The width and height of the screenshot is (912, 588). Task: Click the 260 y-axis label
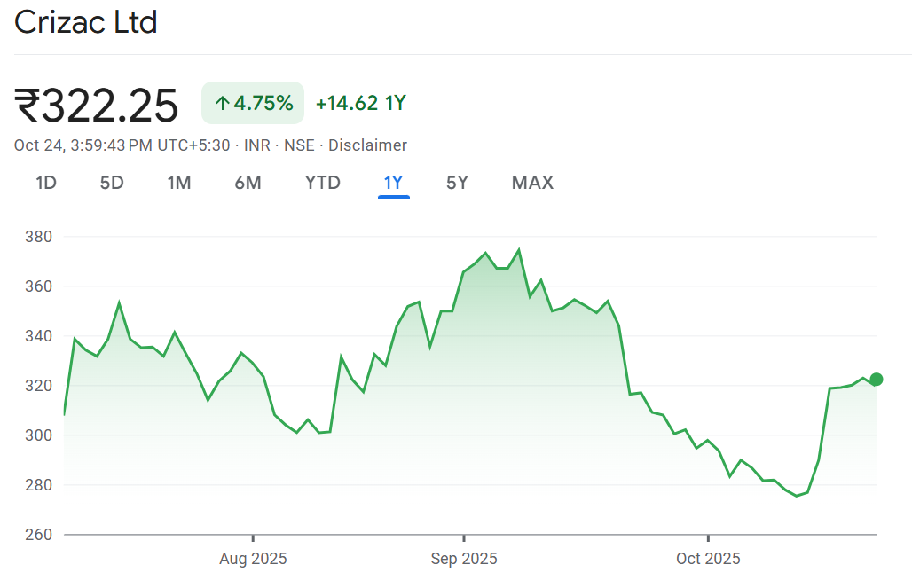[x=39, y=535]
